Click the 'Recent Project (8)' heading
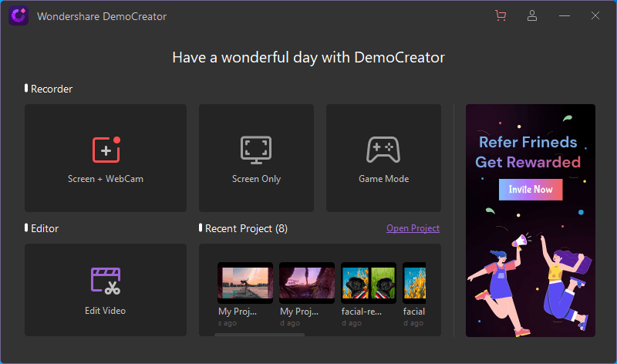 [246, 228]
